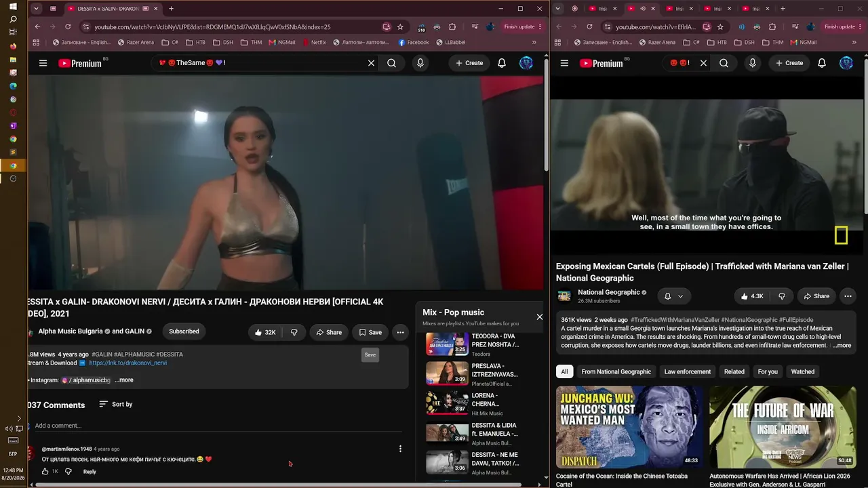The height and width of the screenshot is (488, 868).
Task: Open the lnk.to/drakonovi_nervi link
Action: [128, 363]
